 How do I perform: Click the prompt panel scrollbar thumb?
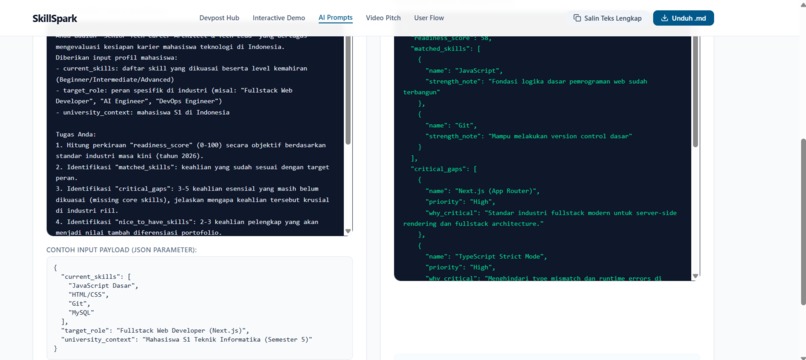pyautogui.click(x=348, y=90)
